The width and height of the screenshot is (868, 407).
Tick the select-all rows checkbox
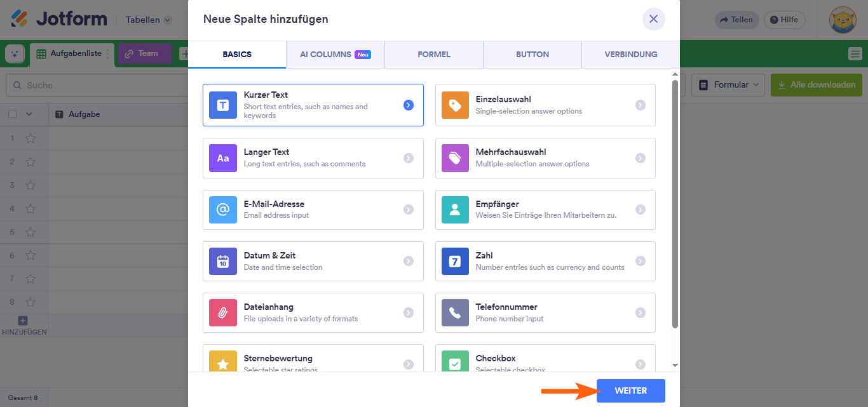pos(13,114)
